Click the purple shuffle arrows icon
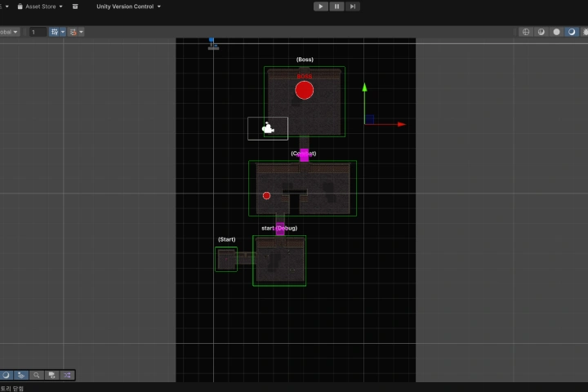Viewport: 588px width, 392px height. (x=67, y=375)
